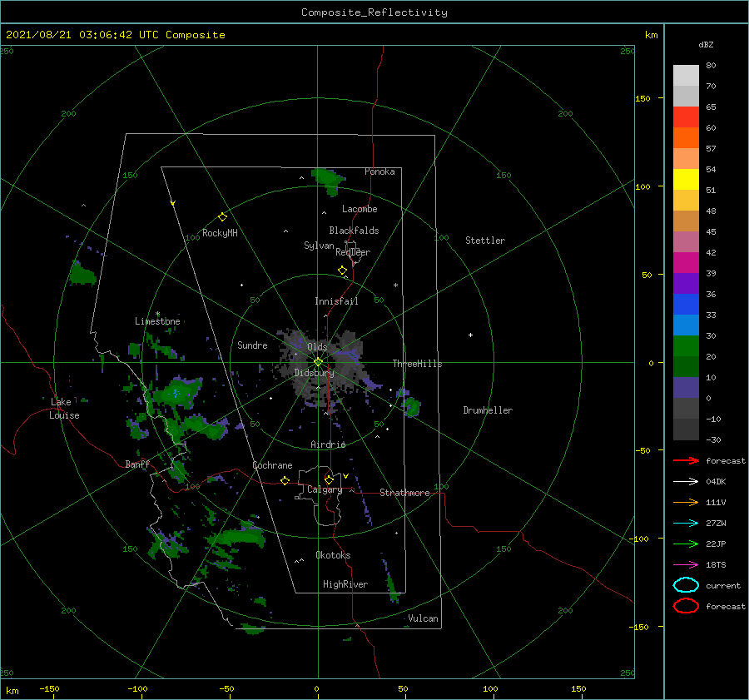Select the white 04DK arrow legend entry

pyautogui.click(x=686, y=481)
